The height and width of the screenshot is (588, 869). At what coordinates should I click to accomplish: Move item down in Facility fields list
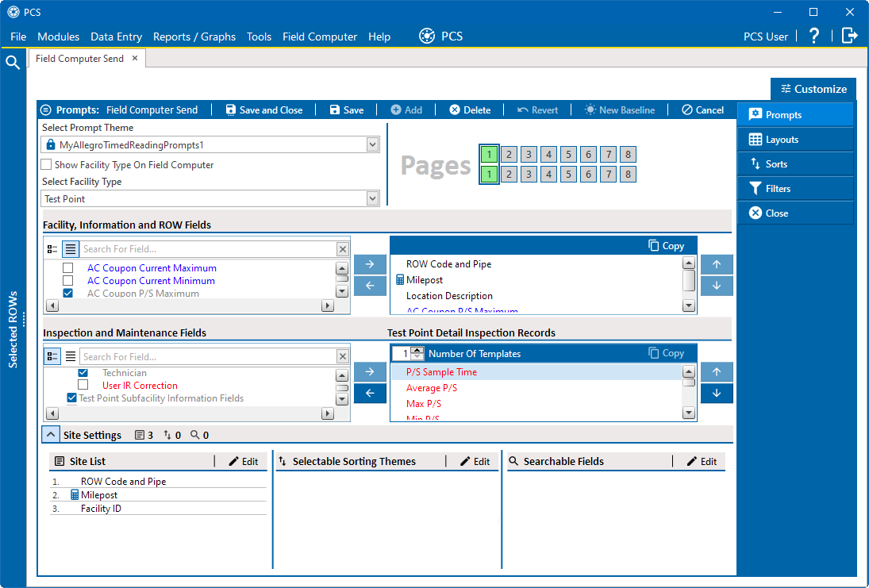717,286
